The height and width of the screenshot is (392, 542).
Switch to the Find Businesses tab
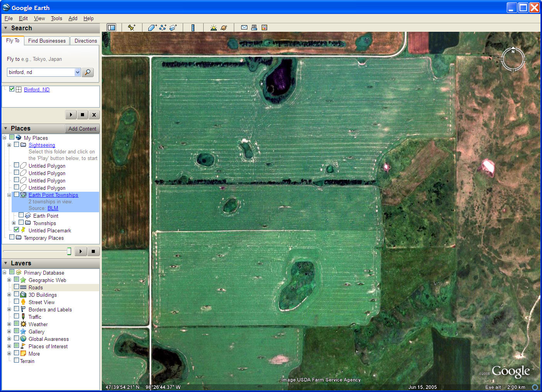pos(47,41)
